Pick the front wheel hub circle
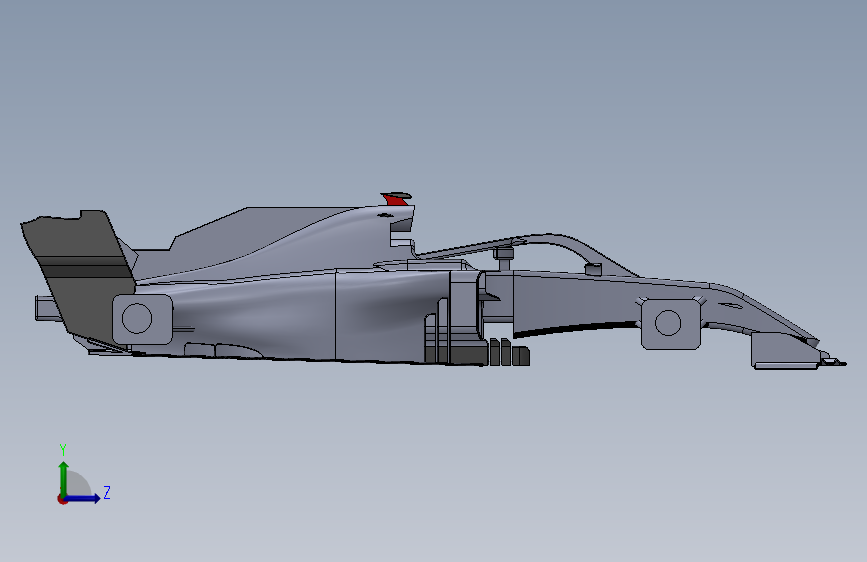Screen dimensions: 867x562 [x=668, y=322]
